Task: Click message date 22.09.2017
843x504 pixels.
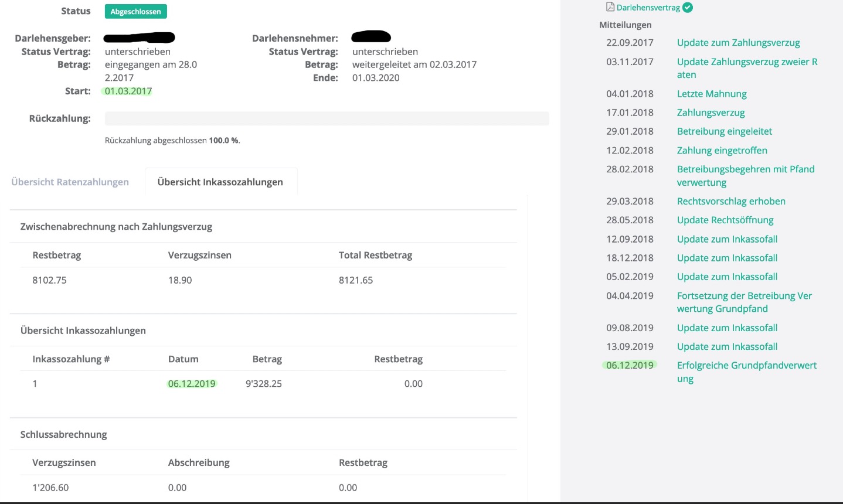Action: coord(630,43)
